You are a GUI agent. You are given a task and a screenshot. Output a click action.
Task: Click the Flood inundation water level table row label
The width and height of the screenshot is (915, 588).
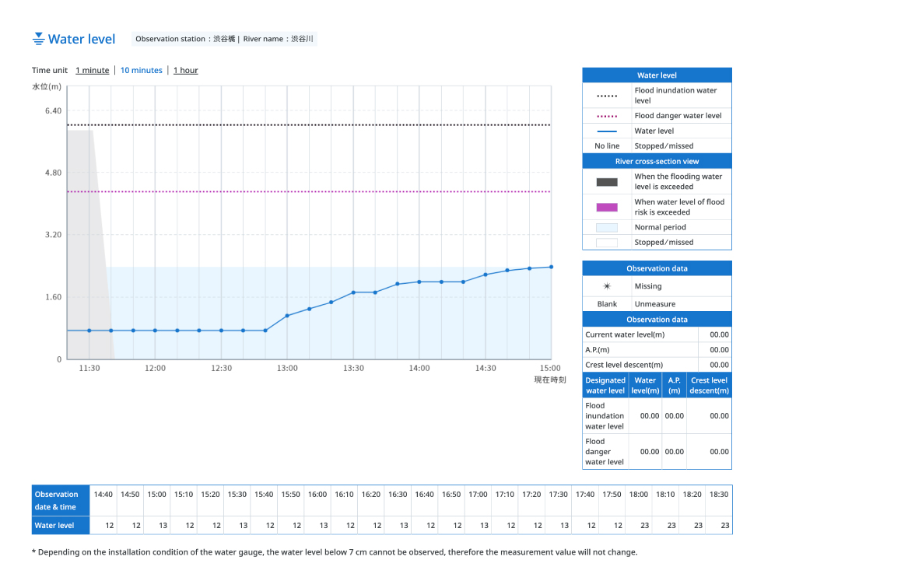[605, 416]
